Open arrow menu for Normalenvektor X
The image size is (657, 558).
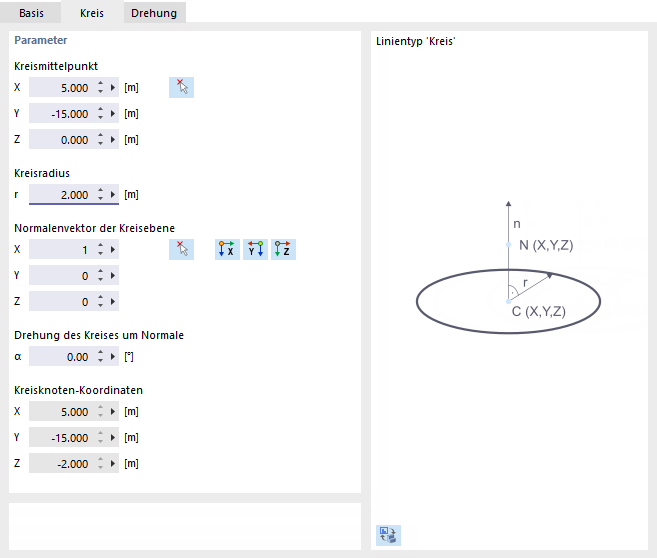click(x=113, y=250)
